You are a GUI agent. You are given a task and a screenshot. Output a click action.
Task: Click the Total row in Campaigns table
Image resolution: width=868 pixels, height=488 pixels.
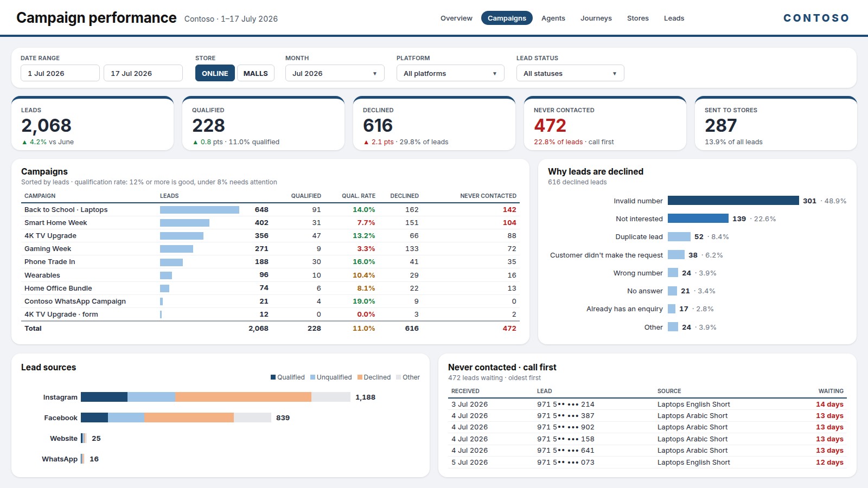[x=270, y=329]
